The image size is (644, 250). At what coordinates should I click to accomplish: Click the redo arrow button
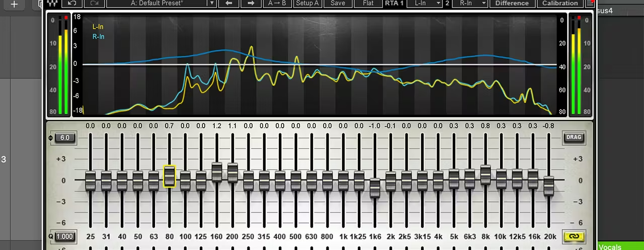(x=93, y=3)
